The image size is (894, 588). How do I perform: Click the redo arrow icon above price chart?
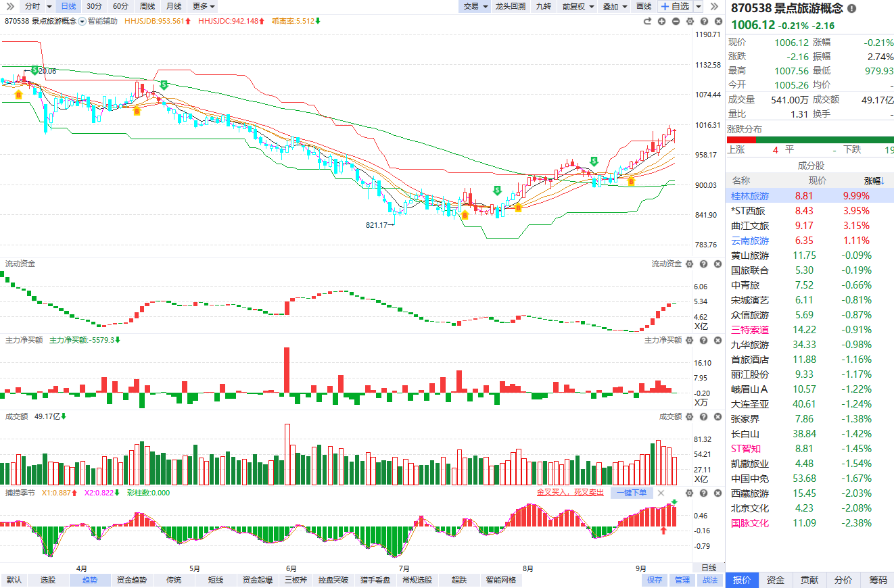pyautogui.click(x=646, y=21)
